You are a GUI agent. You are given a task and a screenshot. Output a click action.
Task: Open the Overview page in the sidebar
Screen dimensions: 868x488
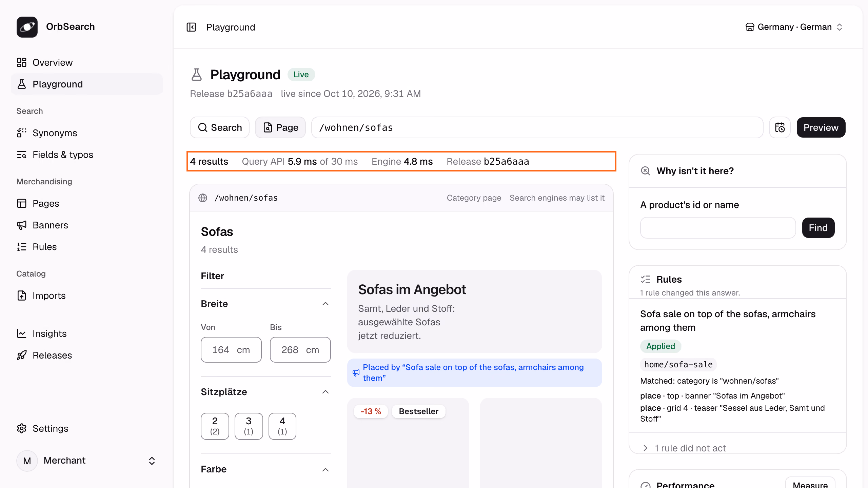87,62
